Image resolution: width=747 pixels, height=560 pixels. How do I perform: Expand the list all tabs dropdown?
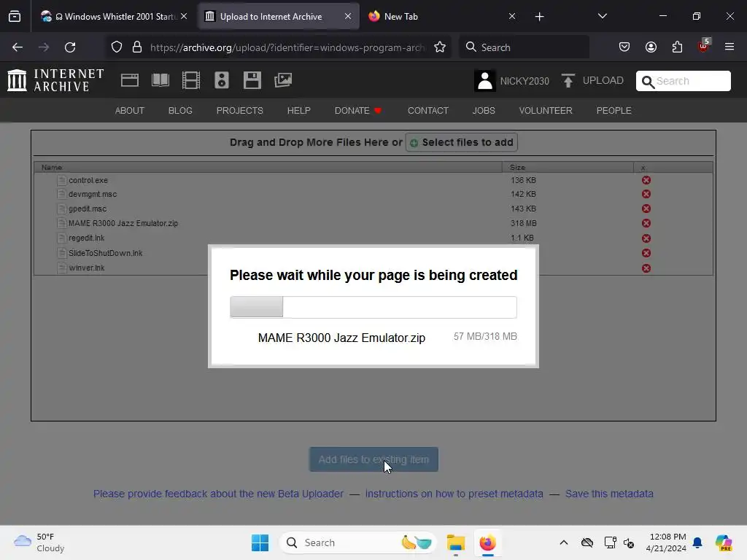click(x=602, y=16)
